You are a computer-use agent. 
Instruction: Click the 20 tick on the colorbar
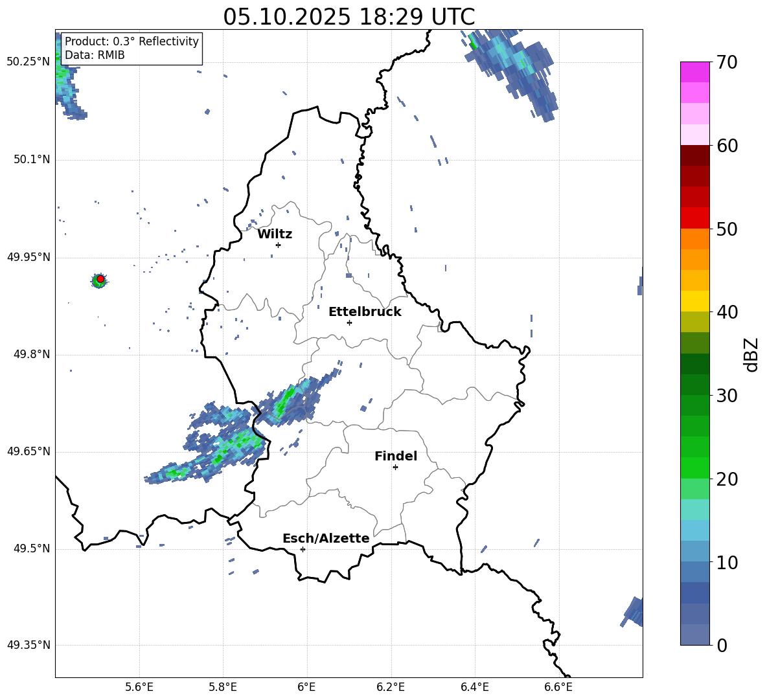pyautogui.click(x=727, y=479)
